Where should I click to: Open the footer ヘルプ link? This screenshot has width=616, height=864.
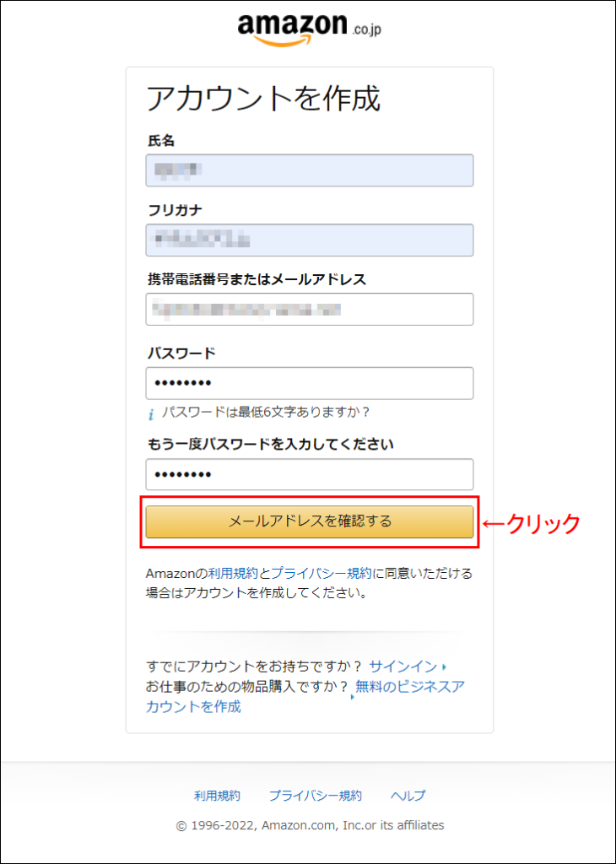[408, 796]
